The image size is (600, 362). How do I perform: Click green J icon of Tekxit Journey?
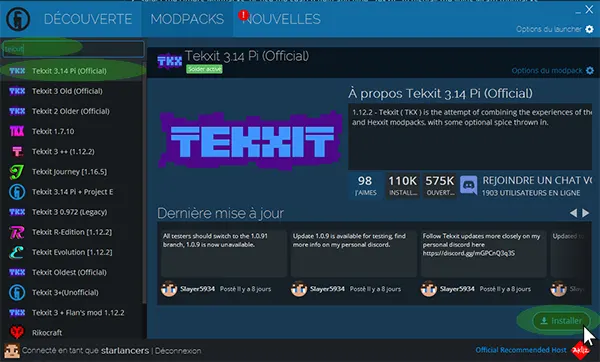pos(17,172)
